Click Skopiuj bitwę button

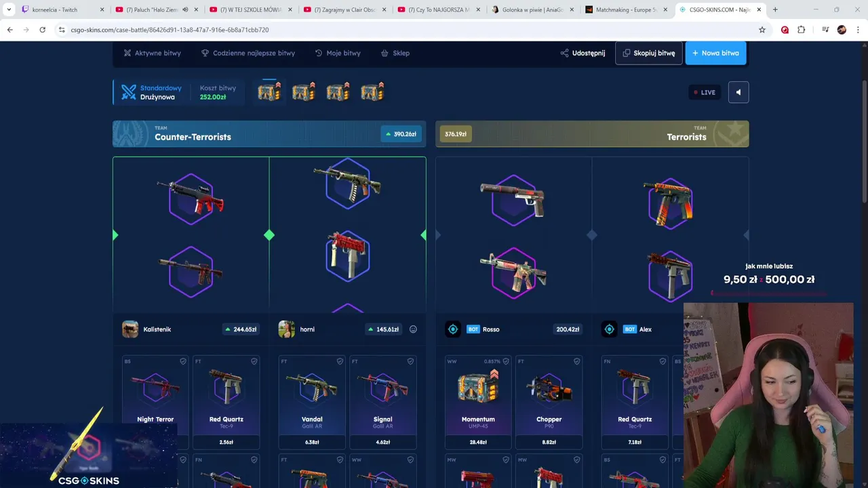pos(649,53)
